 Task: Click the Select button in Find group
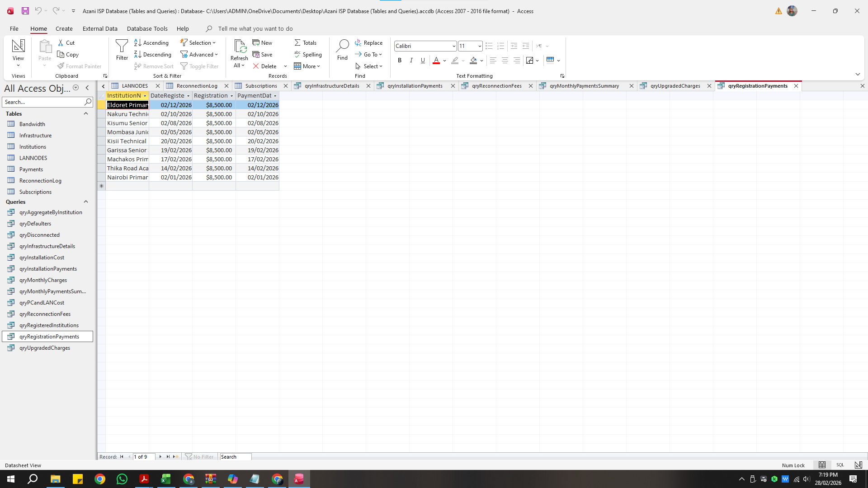(369, 66)
